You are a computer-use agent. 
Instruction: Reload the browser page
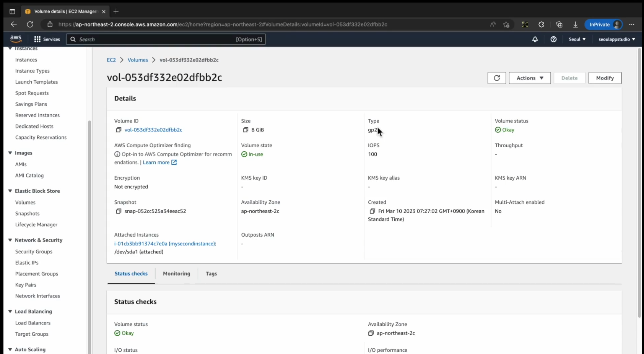[x=30, y=24]
